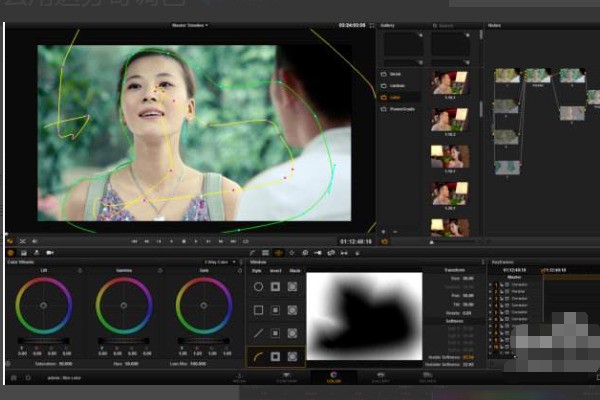The image size is (600, 400).
Task: Open the PowerGrade album in Gallery
Action: pos(401,109)
